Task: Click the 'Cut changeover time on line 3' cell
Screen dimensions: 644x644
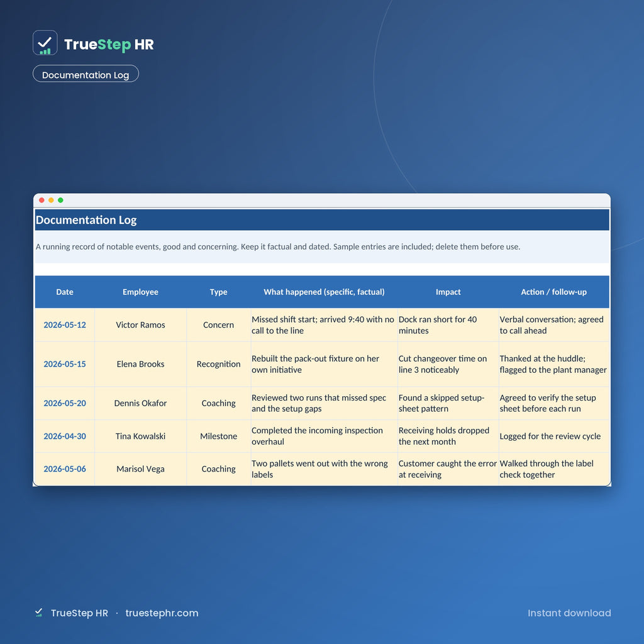Action: [x=448, y=364]
